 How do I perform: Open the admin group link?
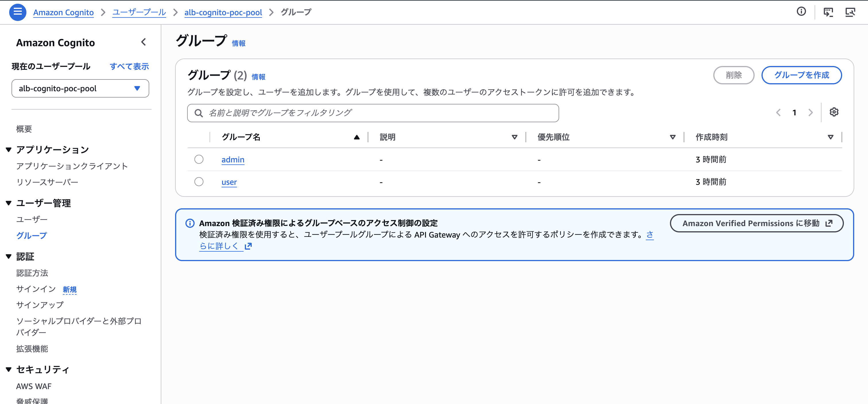point(233,160)
